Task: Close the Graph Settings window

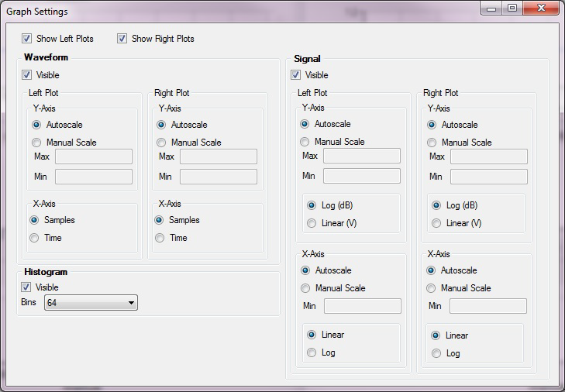Action: click(536, 8)
